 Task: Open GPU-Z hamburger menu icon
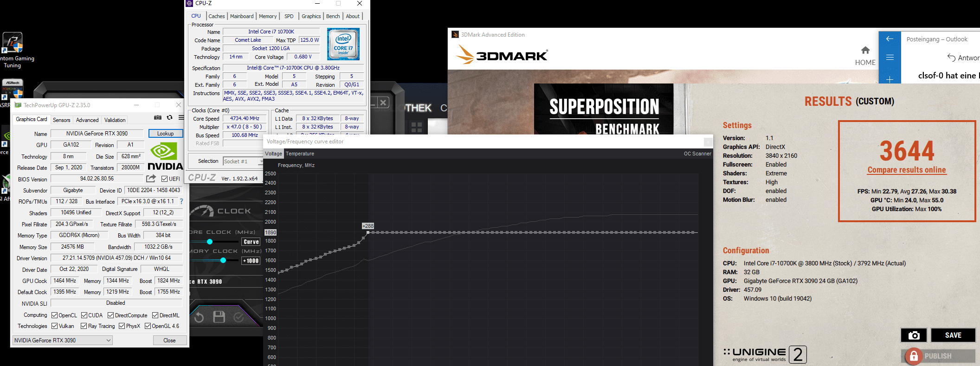click(x=181, y=118)
